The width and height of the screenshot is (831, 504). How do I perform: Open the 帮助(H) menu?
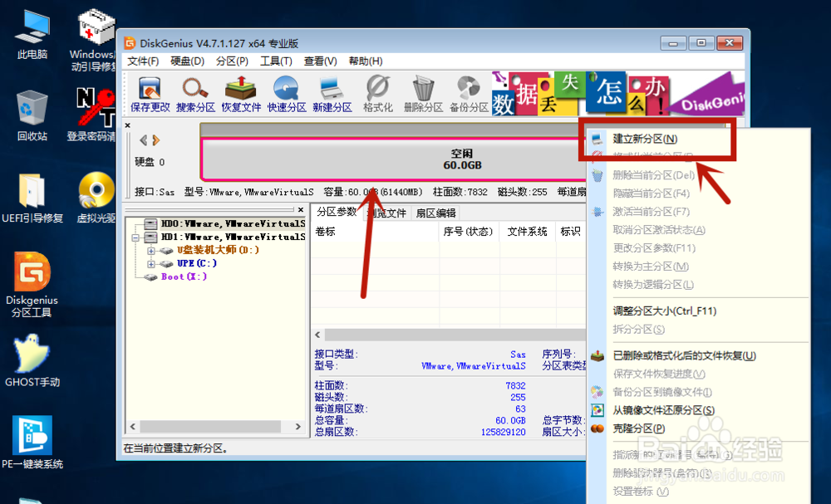366,61
